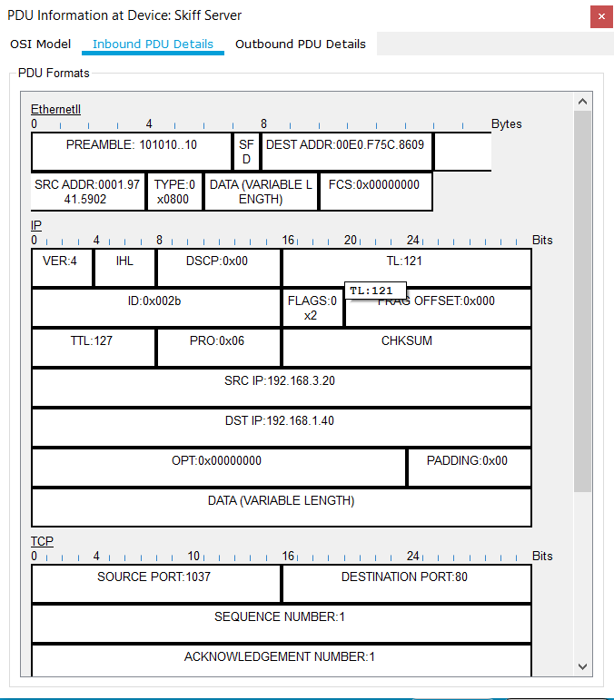Image resolution: width=614 pixels, height=700 pixels.
Task: Click SRC ADDR:0001.9741.5902 field
Action: pos(88,192)
